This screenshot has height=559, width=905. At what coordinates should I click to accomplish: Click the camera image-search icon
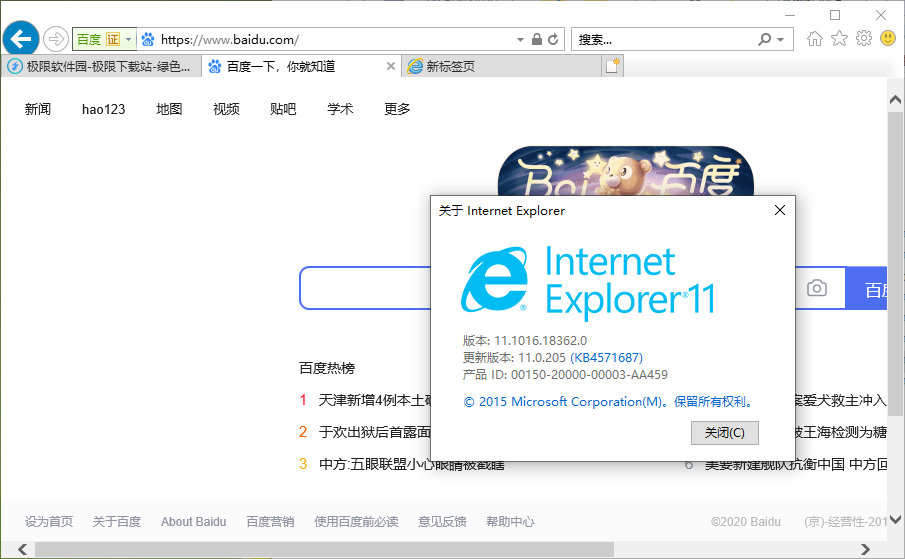point(817,288)
